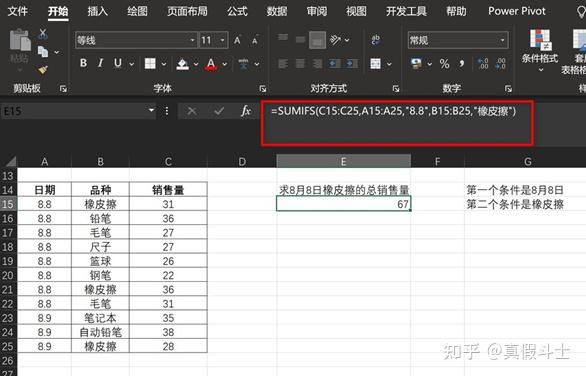Click the accounting number format icon
The width and height of the screenshot is (586, 376).
(x=416, y=64)
